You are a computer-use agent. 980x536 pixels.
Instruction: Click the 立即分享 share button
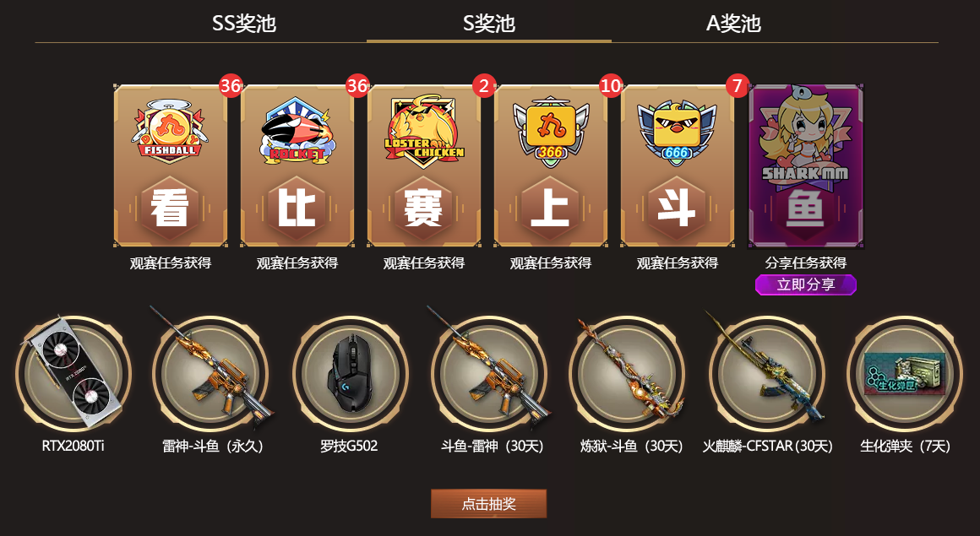pos(806,284)
